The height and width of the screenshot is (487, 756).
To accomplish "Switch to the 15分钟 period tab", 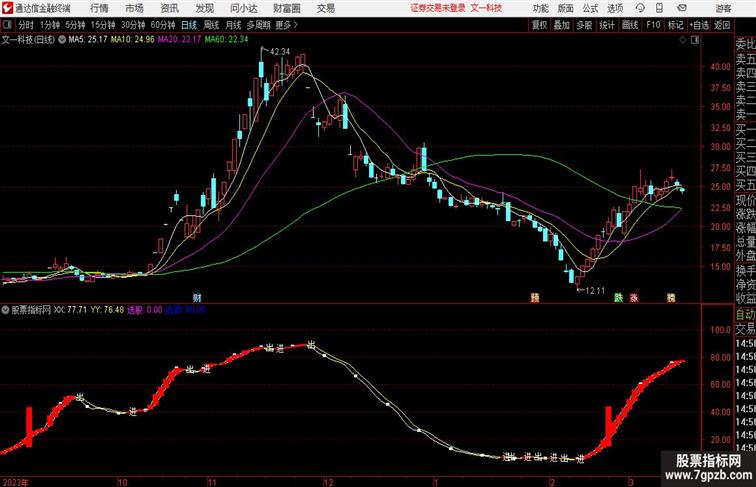I will [103, 25].
